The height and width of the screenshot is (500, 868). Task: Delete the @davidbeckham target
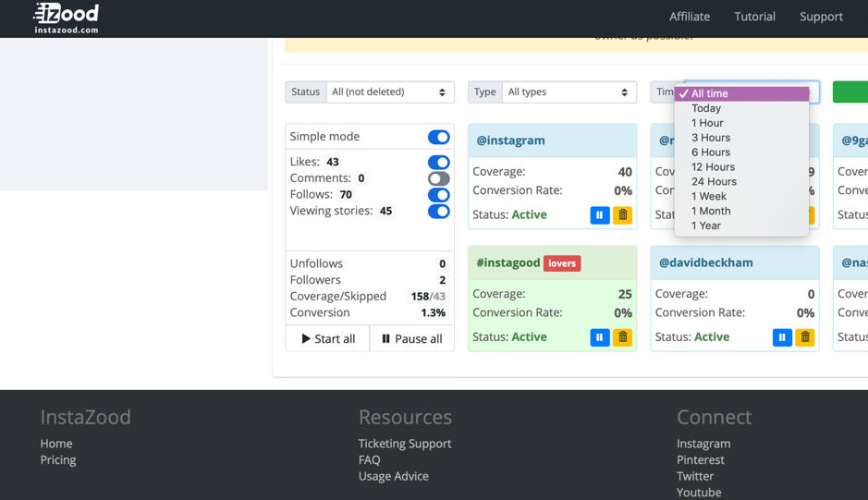(805, 337)
